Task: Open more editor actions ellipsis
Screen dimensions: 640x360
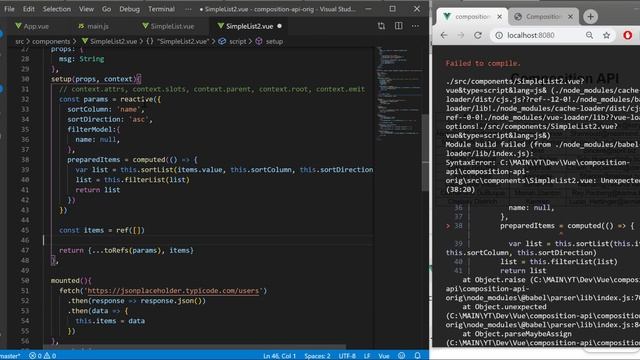Action: [x=415, y=26]
